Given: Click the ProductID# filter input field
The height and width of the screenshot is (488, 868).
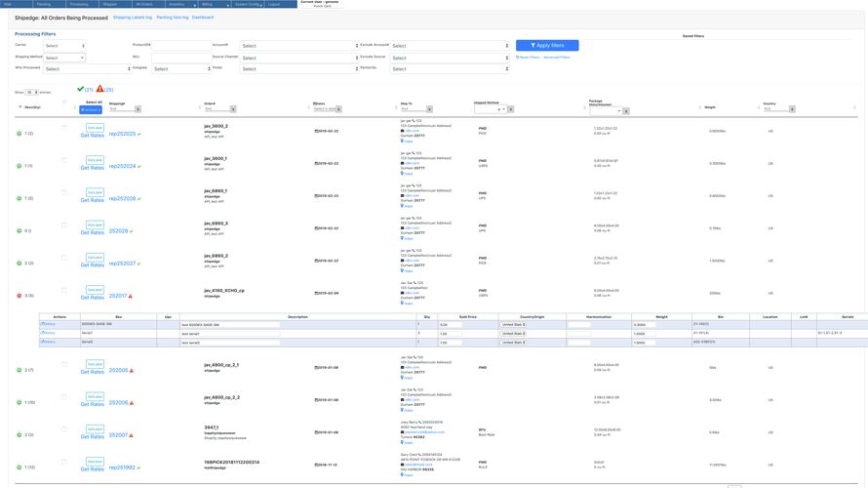Looking at the screenshot, I should [x=181, y=46].
